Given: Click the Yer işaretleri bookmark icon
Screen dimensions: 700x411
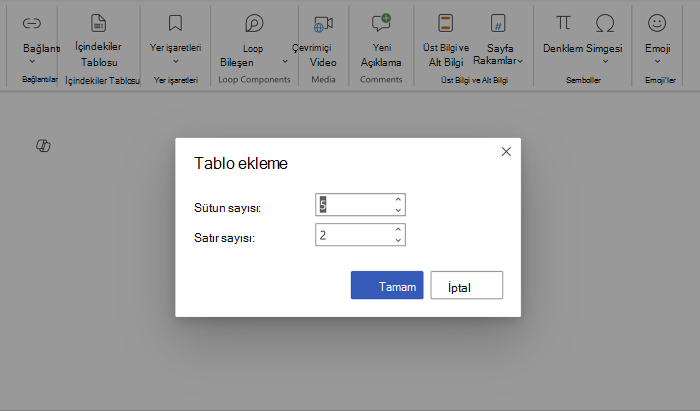Looking at the screenshot, I should 175,23.
